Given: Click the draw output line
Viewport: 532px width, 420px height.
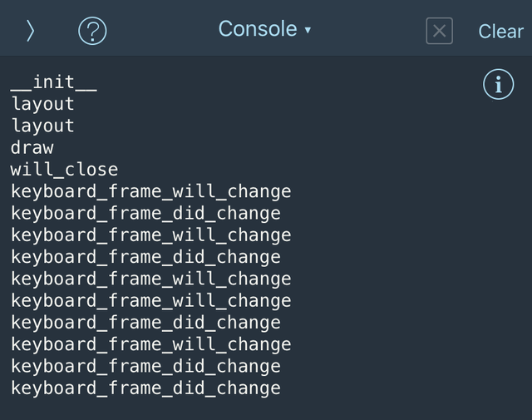Looking at the screenshot, I should coord(32,148).
